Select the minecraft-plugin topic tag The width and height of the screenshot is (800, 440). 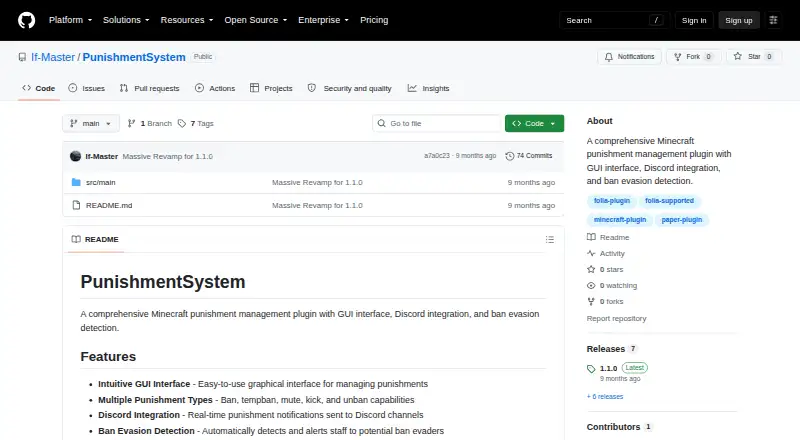(620, 219)
